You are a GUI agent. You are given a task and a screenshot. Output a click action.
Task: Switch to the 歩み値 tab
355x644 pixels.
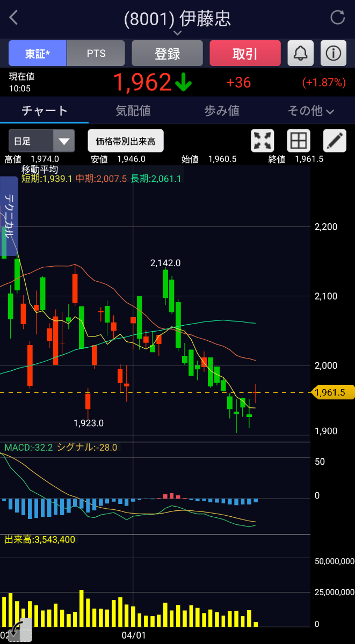pyautogui.click(x=222, y=111)
